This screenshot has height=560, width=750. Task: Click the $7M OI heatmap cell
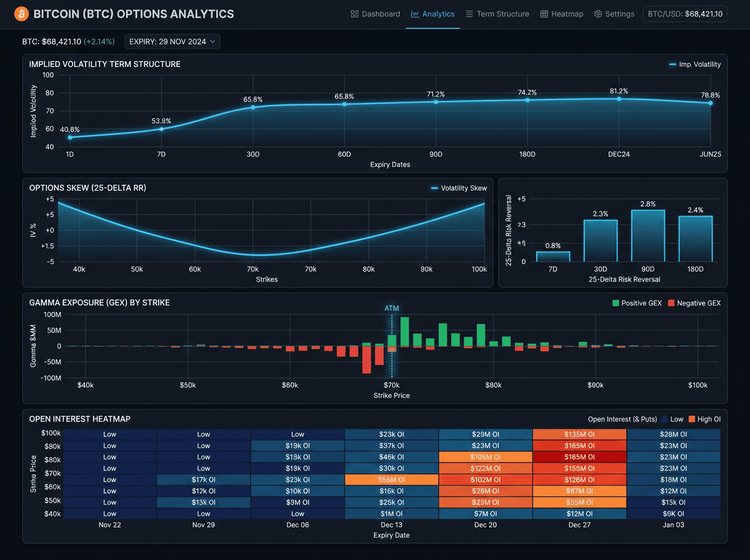[486, 514]
